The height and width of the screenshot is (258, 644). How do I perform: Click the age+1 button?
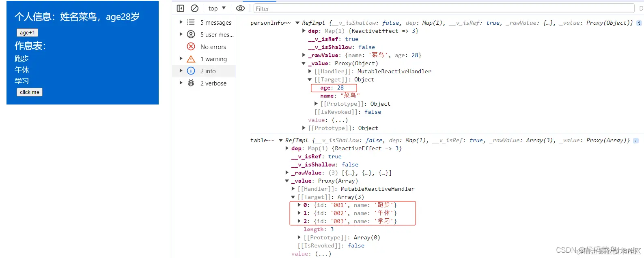coord(27,32)
